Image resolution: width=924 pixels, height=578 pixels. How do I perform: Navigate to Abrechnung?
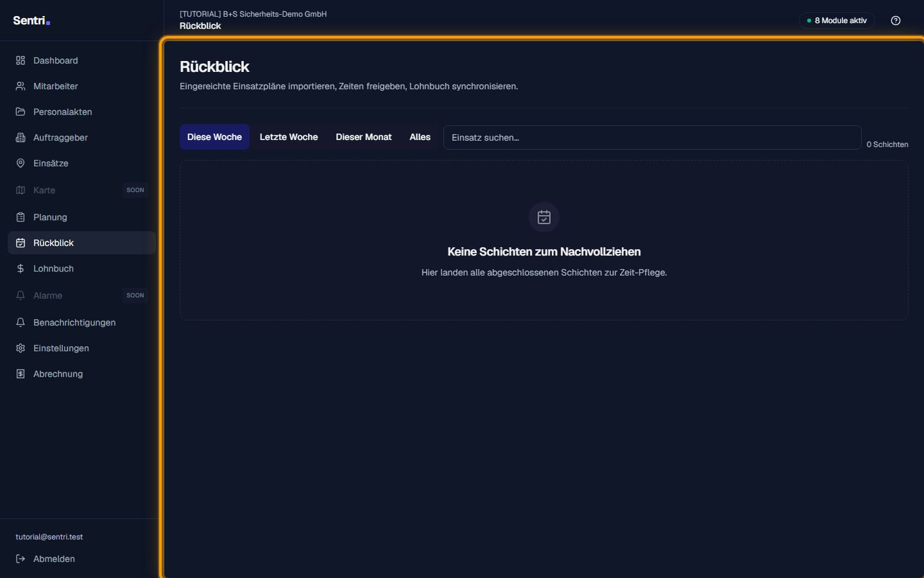point(81,374)
